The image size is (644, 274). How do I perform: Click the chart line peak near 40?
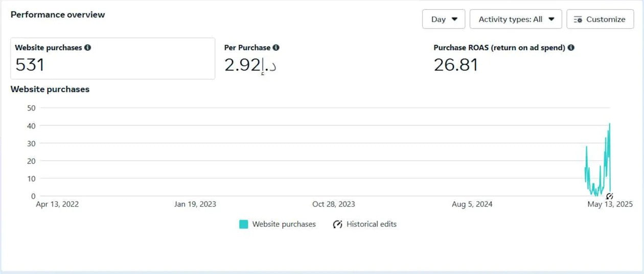pyautogui.click(x=609, y=124)
